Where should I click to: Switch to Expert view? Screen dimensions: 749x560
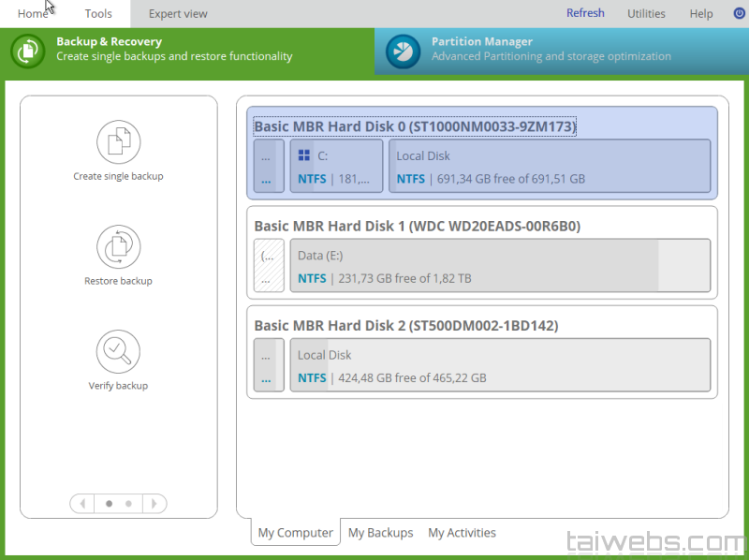click(x=178, y=14)
